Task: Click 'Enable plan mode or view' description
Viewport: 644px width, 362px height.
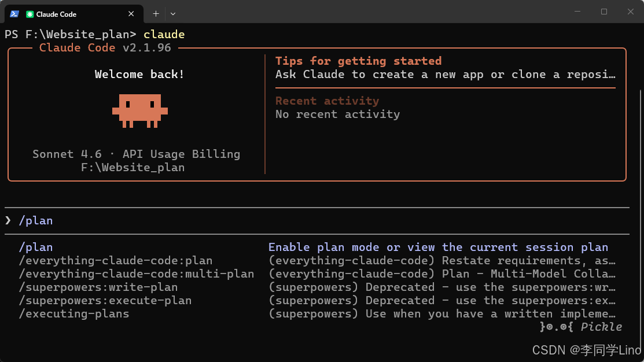Action: point(438,248)
